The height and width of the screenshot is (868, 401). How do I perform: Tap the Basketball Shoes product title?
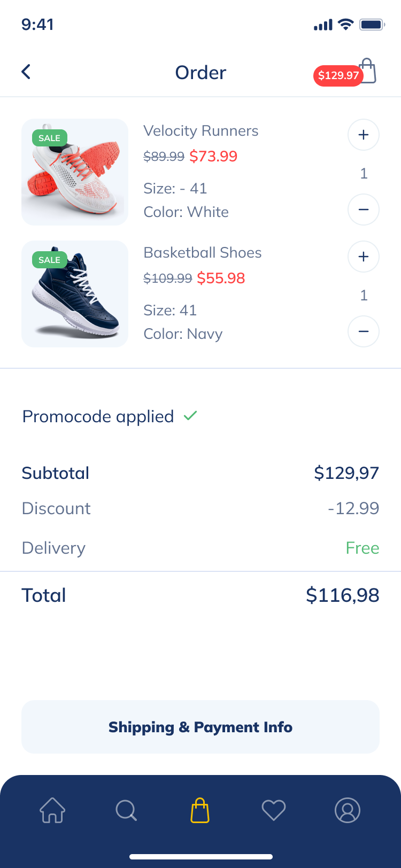(202, 253)
